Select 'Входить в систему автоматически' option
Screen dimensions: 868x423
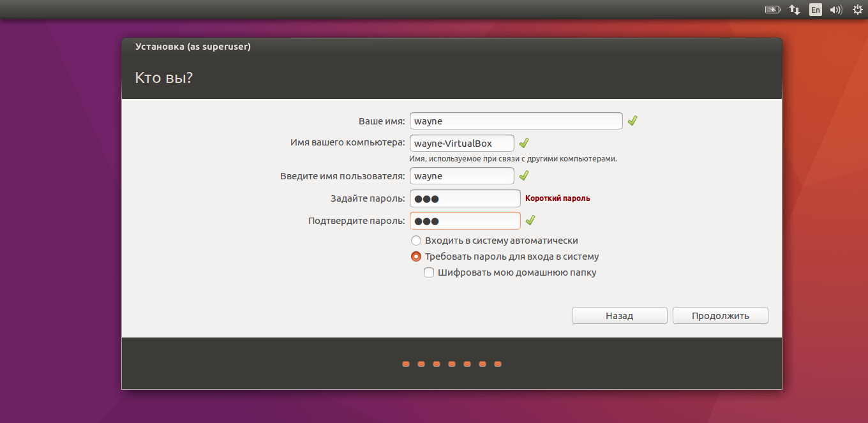tap(416, 241)
